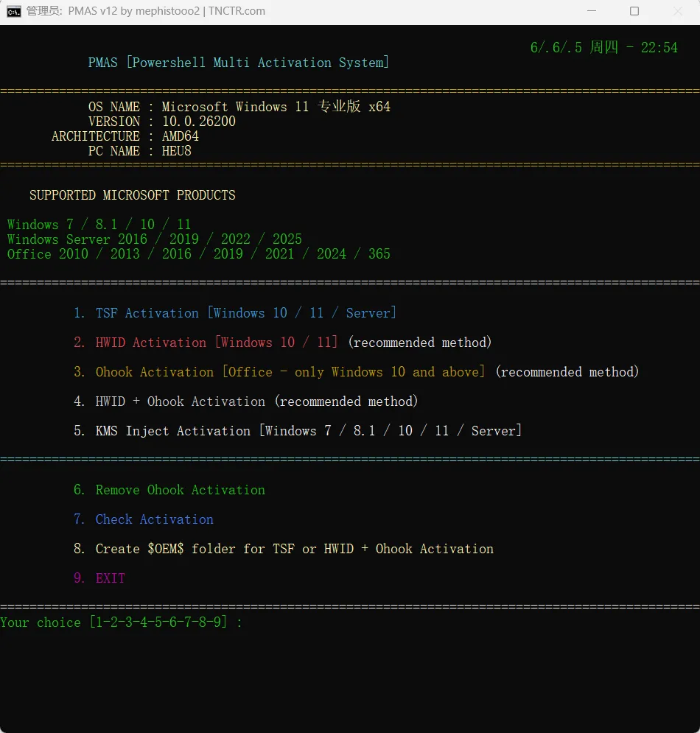
Task: Click option 1 'TSF Activation'
Action: tap(235, 313)
